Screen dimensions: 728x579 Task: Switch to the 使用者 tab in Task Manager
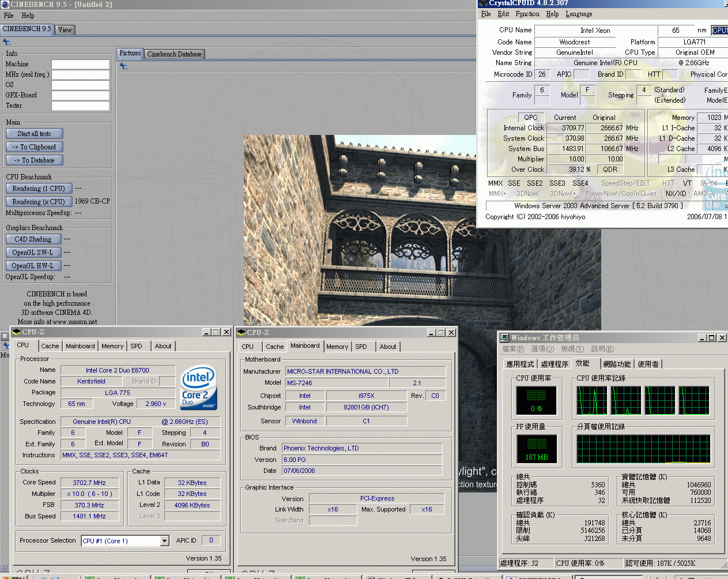click(x=648, y=364)
